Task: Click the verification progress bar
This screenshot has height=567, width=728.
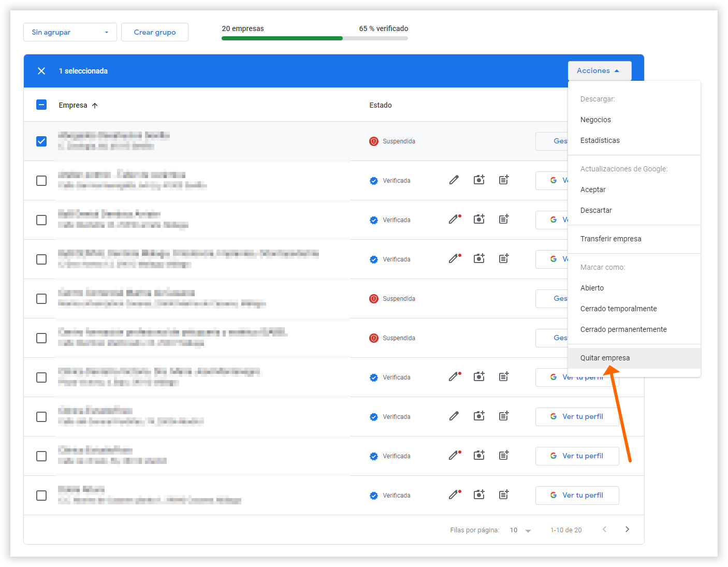Action: (x=314, y=38)
